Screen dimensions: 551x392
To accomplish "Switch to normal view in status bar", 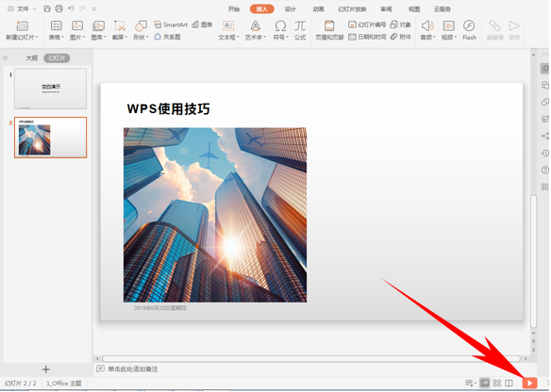I will [x=485, y=383].
